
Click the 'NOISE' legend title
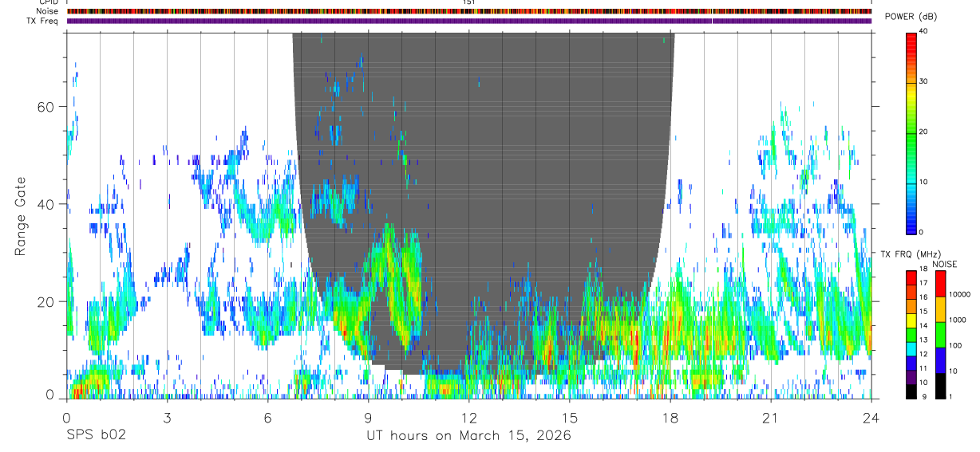pyautogui.click(x=944, y=265)
